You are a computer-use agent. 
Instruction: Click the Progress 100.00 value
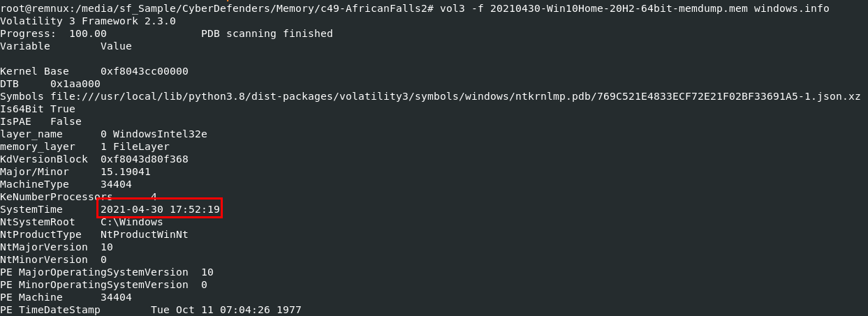[x=87, y=33]
